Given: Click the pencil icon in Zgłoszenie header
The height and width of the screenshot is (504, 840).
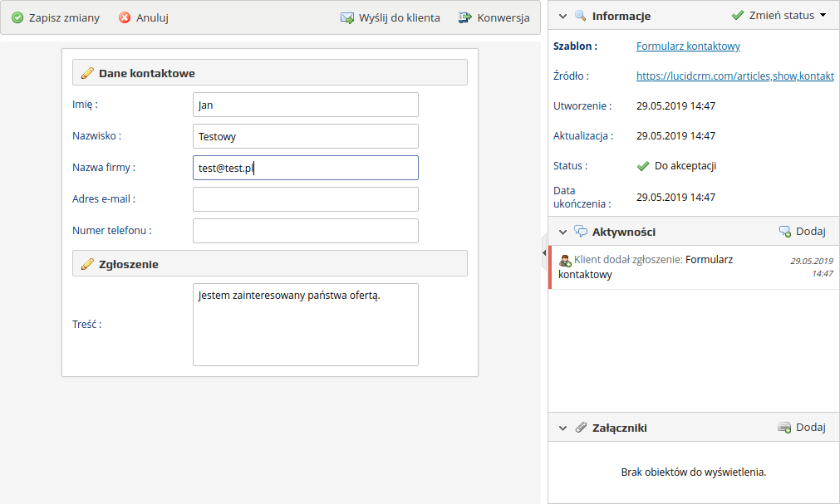Looking at the screenshot, I should coord(87,264).
